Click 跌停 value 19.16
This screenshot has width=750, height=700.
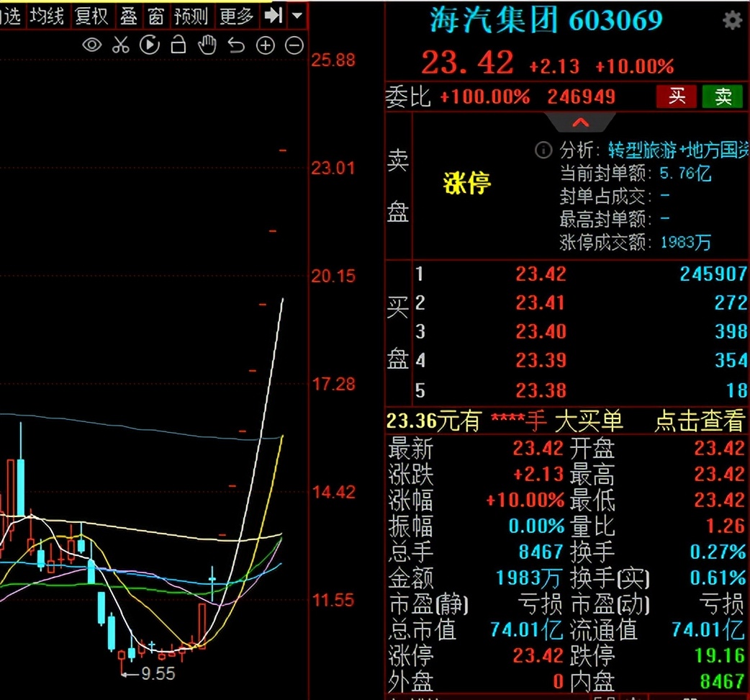pos(720,655)
